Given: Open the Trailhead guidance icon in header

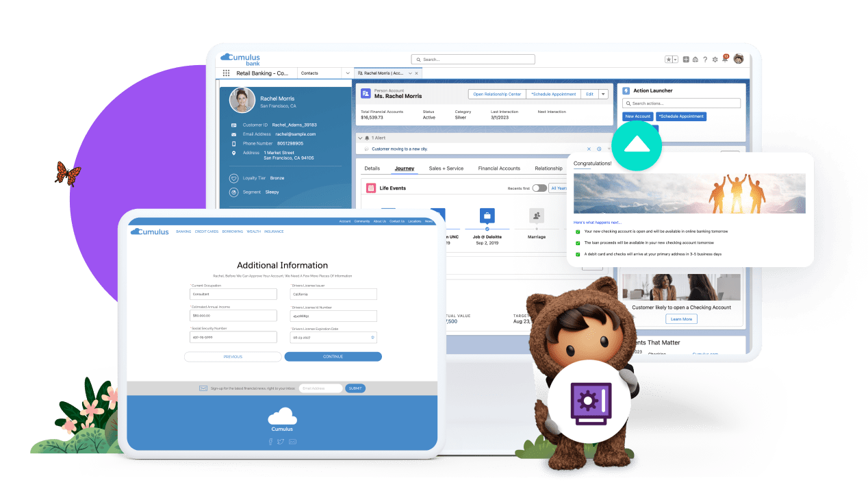Looking at the screenshot, I should 695,60.
